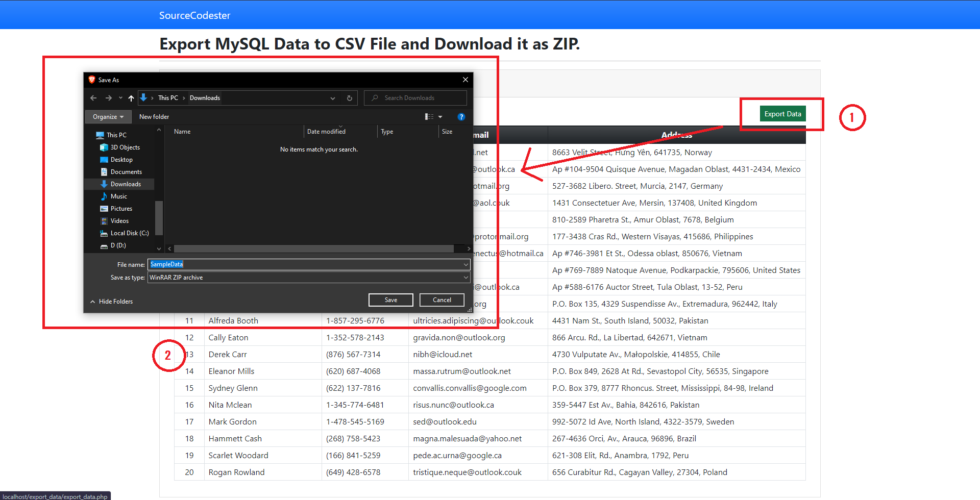
Task: Click the Address column header
Action: point(677,135)
